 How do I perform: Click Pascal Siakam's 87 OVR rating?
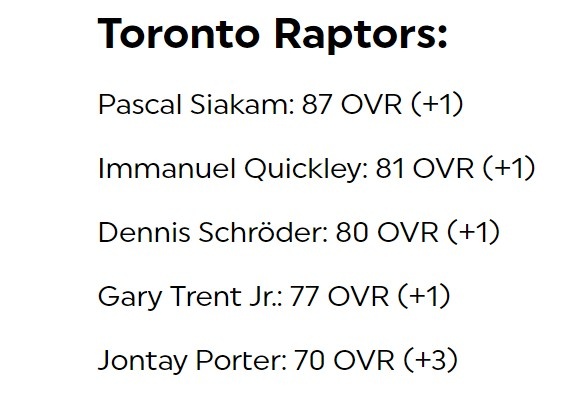click(x=352, y=104)
